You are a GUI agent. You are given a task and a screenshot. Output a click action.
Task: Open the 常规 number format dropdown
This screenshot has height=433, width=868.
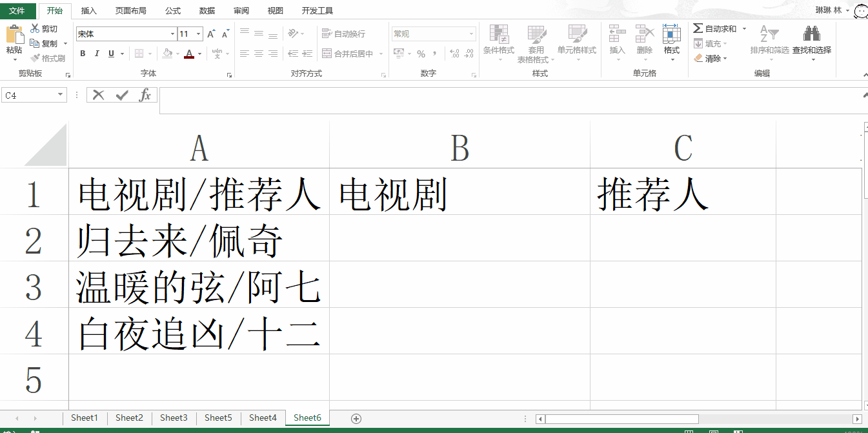point(472,33)
